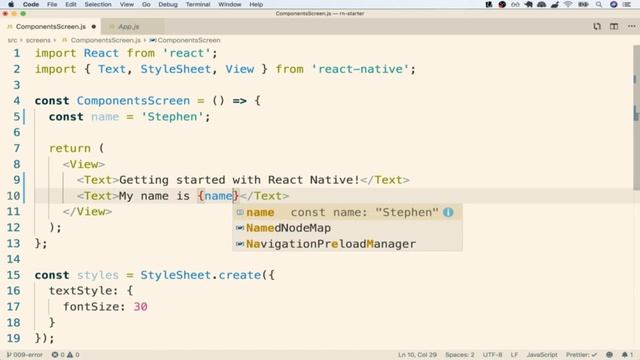
Task: Open the Window menu
Action: [229, 4]
